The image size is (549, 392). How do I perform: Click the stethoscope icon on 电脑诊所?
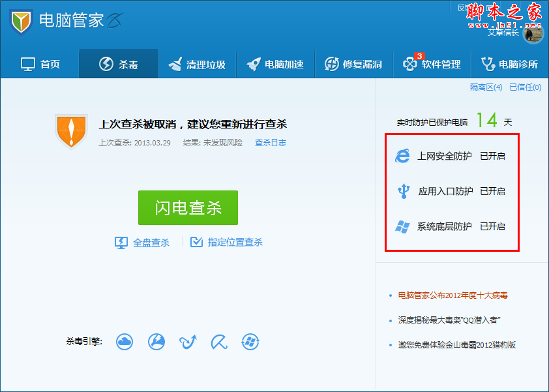point(488,64)
